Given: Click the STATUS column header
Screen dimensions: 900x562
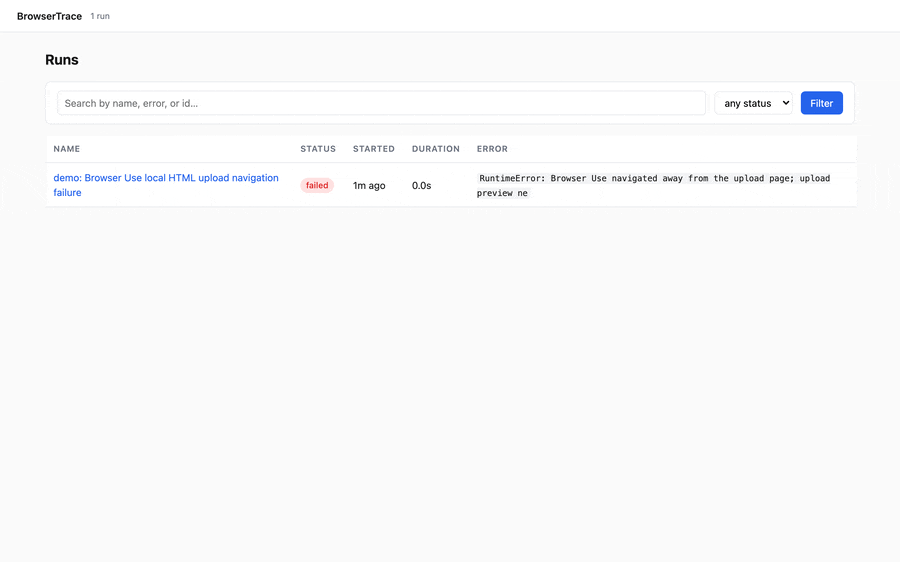Looking at the screenshot, I should point(318,149).
